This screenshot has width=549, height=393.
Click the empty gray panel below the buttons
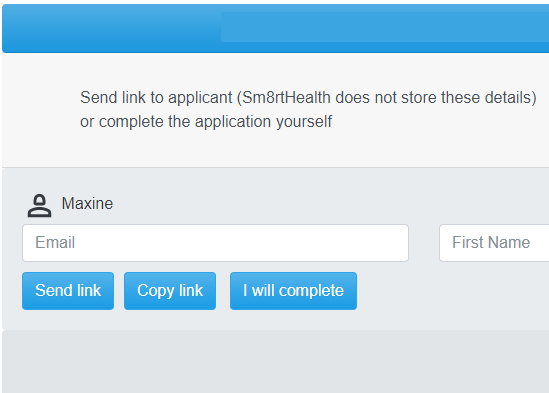pos(276,361)
